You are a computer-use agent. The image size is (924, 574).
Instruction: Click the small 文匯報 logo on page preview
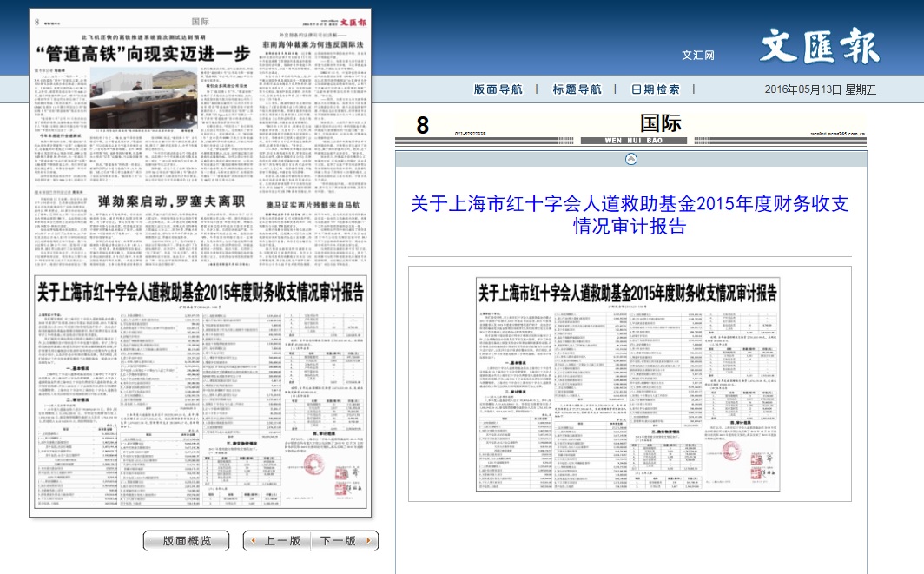click(x=353, y=22)
